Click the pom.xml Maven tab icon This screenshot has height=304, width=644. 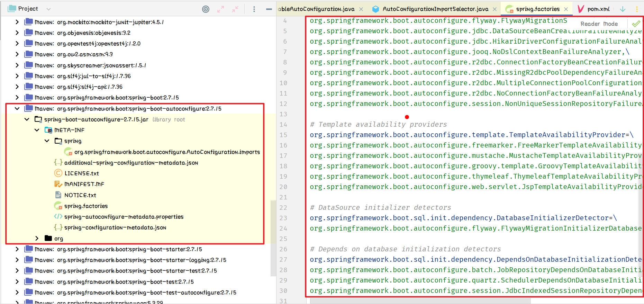(581, 9)
